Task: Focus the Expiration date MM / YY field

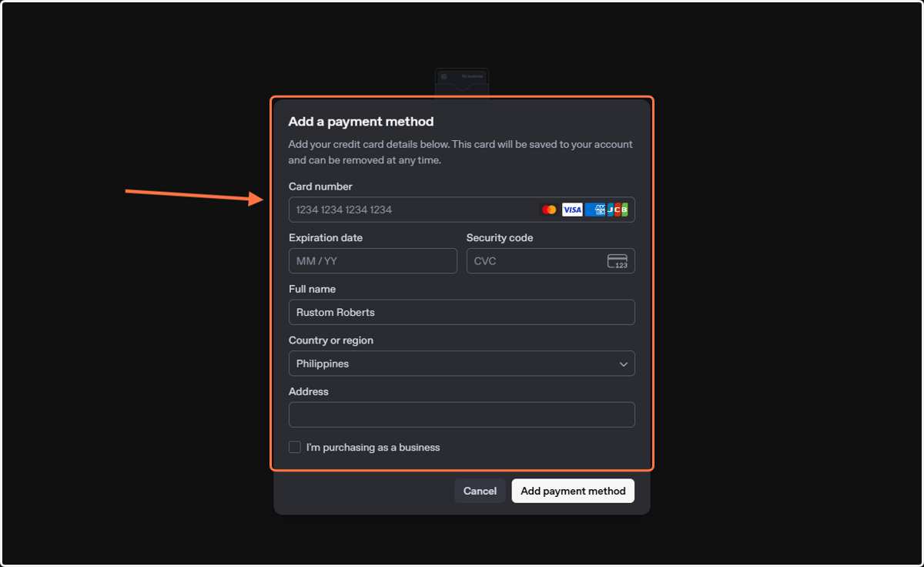Action: pyautogui.click(x=373, y=261)
